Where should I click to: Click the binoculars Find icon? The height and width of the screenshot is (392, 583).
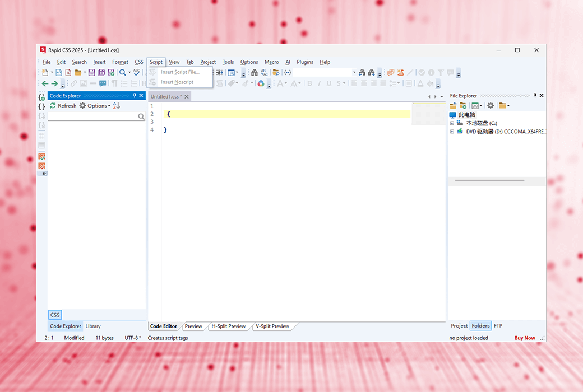point(255,72)
